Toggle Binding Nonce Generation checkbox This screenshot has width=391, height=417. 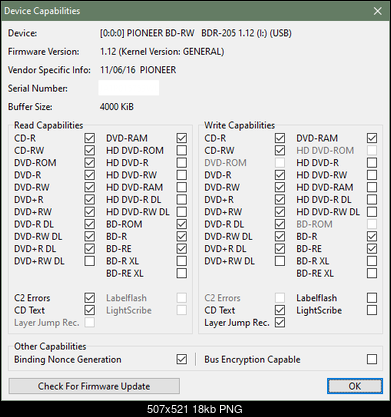pos(182,359)
